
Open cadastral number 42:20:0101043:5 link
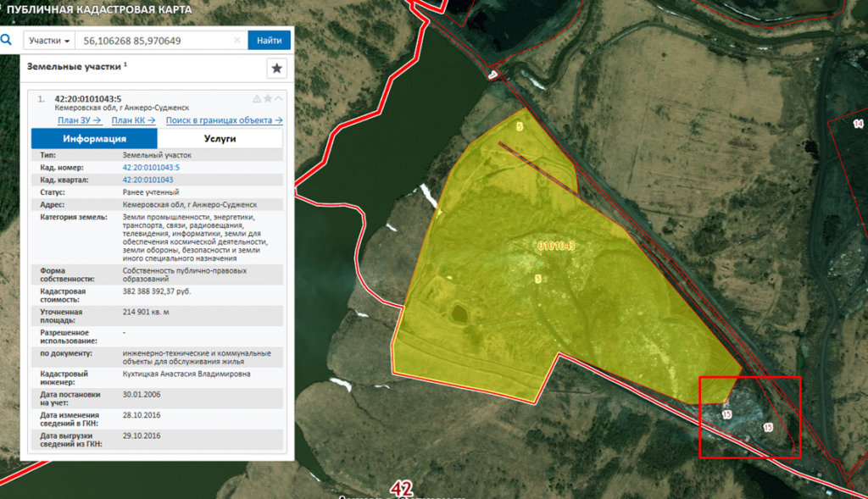coord(151,168)
